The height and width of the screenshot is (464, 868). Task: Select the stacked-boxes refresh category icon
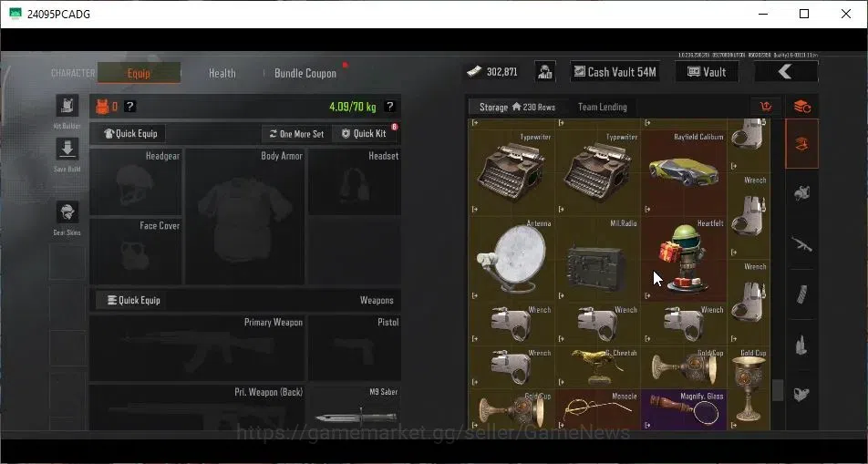click(x=801, y=107)
